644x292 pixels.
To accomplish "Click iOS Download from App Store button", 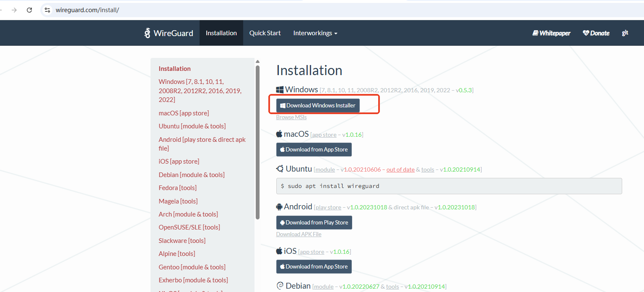I will pyautogui.click(x=314, y=266).
